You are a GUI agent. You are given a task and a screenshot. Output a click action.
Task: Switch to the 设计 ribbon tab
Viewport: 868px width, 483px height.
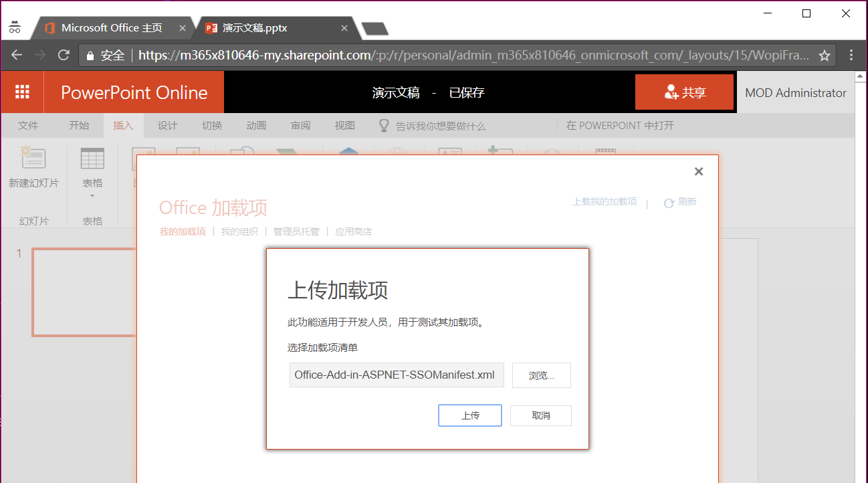pos(167,125)
